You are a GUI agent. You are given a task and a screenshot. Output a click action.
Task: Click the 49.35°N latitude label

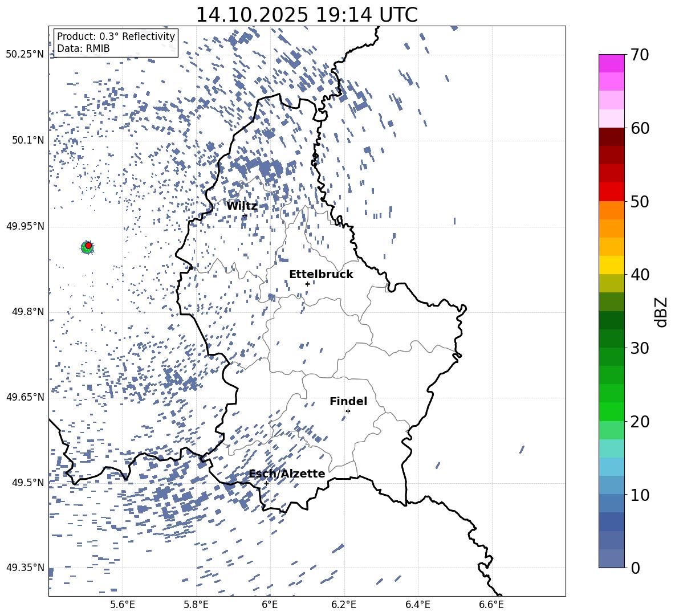25,568
